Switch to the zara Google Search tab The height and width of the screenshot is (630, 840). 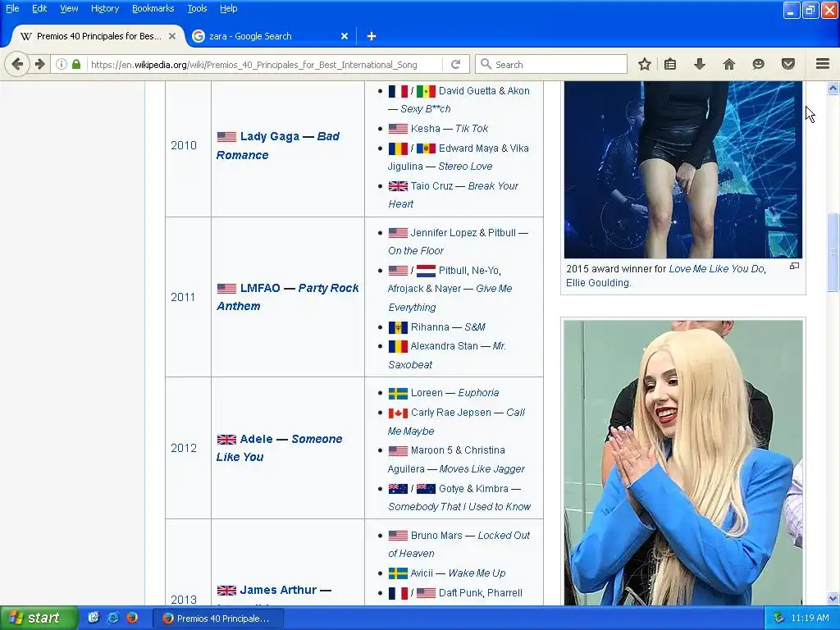(270, 36)
